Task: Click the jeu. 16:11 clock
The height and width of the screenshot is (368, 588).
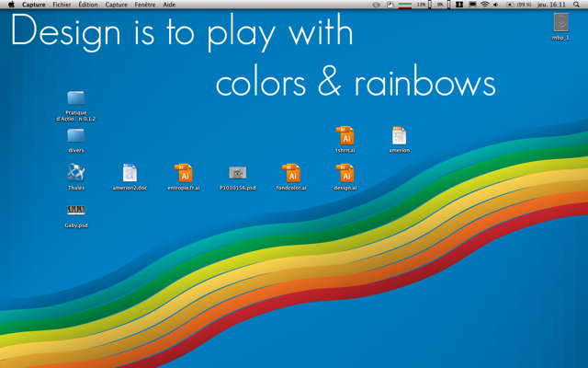Action: point(551,5)
